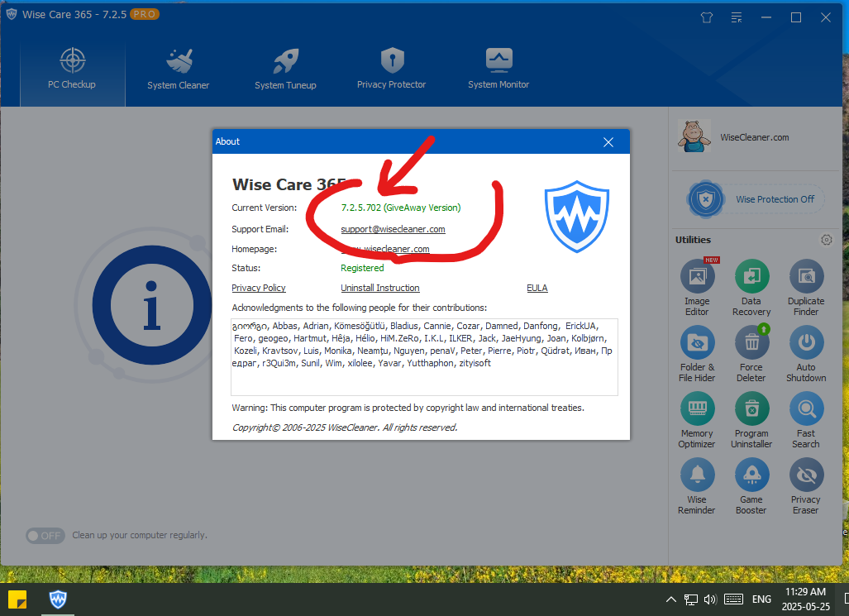Launch the Fast Search utility
Screen dimensions: 849x616
click(x=806, y=420)
